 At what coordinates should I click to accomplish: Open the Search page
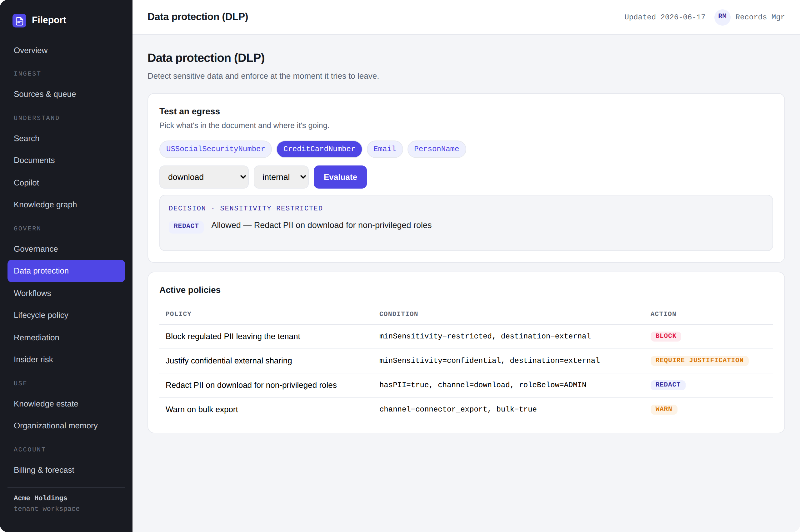[66, 138]
